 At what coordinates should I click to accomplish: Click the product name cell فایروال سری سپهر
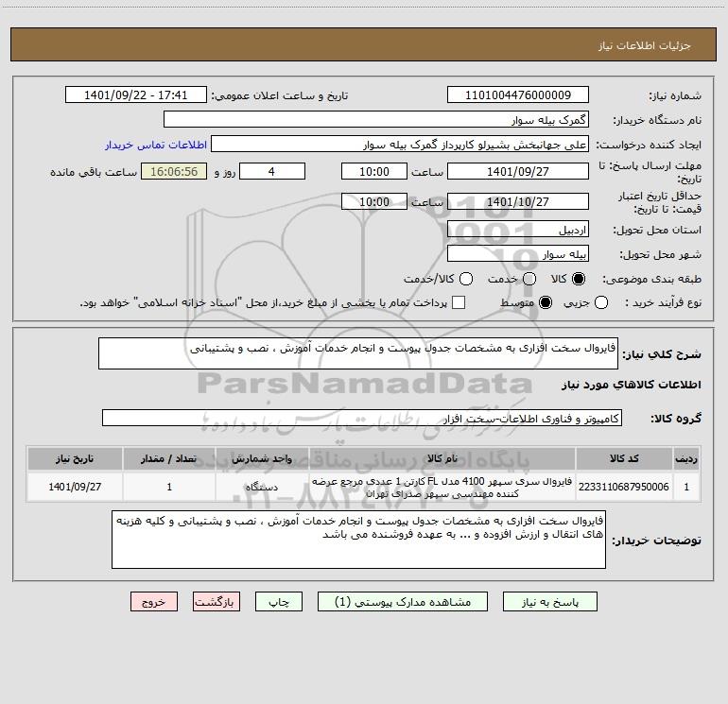point(442,487)
